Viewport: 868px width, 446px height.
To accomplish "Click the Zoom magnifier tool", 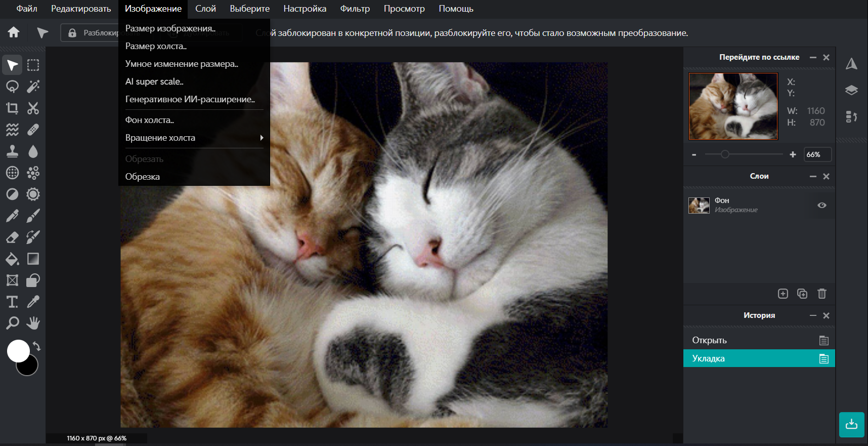I will [x=12, y=323].
